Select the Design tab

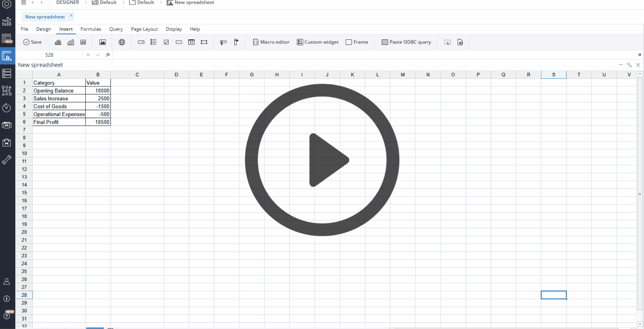point(43,29)
